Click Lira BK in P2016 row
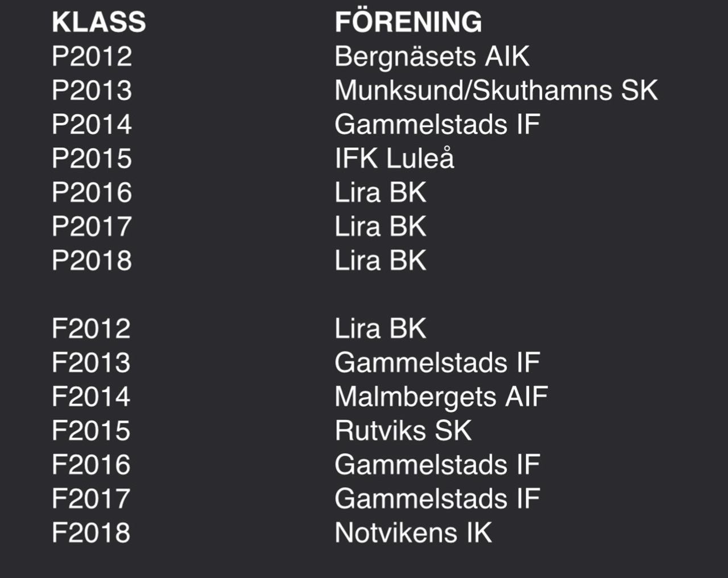 tap(380, 192)
